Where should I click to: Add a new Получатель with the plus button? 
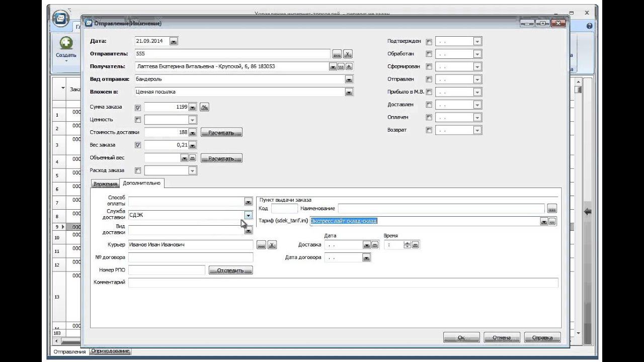(349, 66)
